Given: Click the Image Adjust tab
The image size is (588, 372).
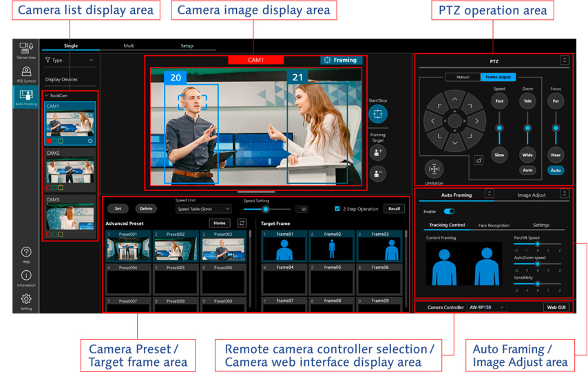Looking at the screenshot, I should click(x=532, y=195).
